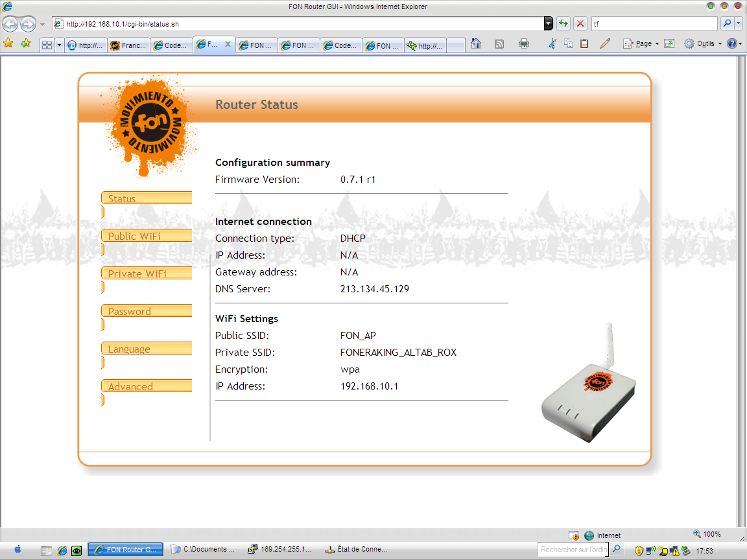The image size is (747, 560).
Task: Click the toolbar icon right of Page menu
Action: coord(669,44)
